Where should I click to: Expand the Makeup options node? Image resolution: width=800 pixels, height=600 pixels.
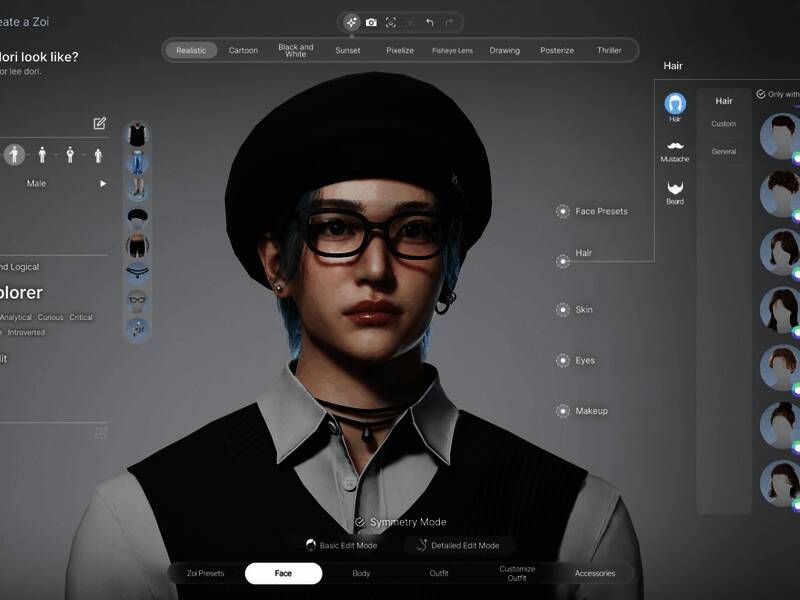(x=563, y=411)
